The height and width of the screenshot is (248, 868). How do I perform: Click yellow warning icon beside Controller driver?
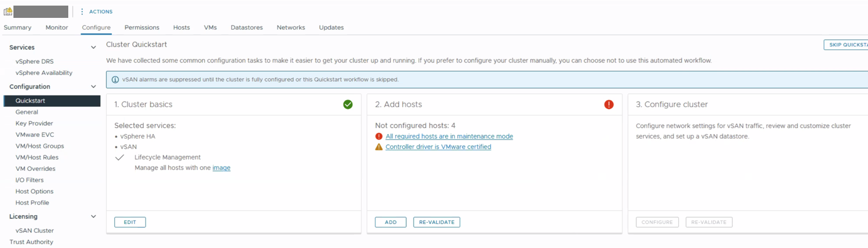tap(379, 147)
